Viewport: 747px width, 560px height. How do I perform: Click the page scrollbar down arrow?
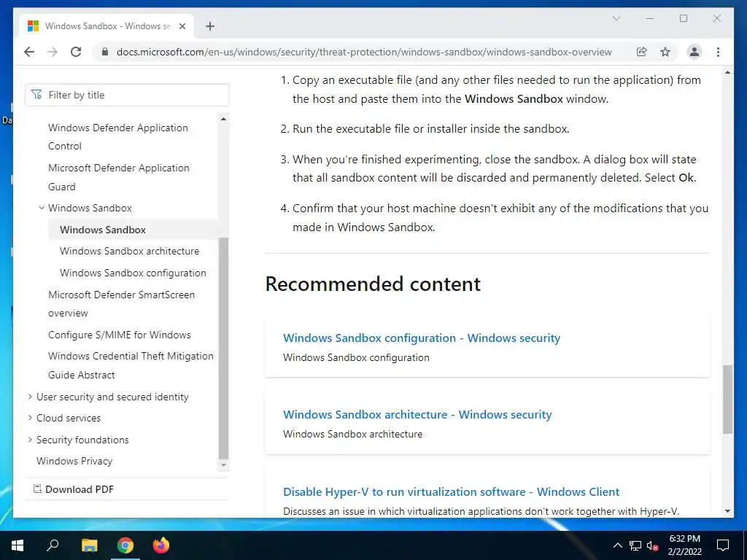(727, 511)
